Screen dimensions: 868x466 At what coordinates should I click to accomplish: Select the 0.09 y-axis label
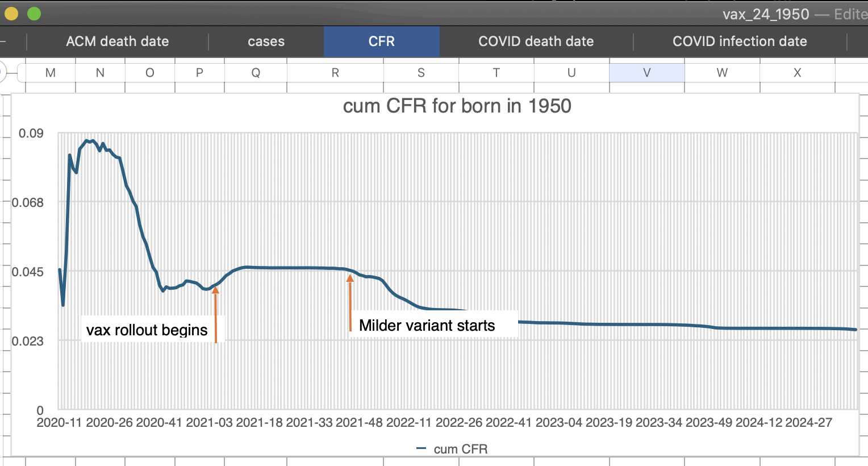point(31,134)
